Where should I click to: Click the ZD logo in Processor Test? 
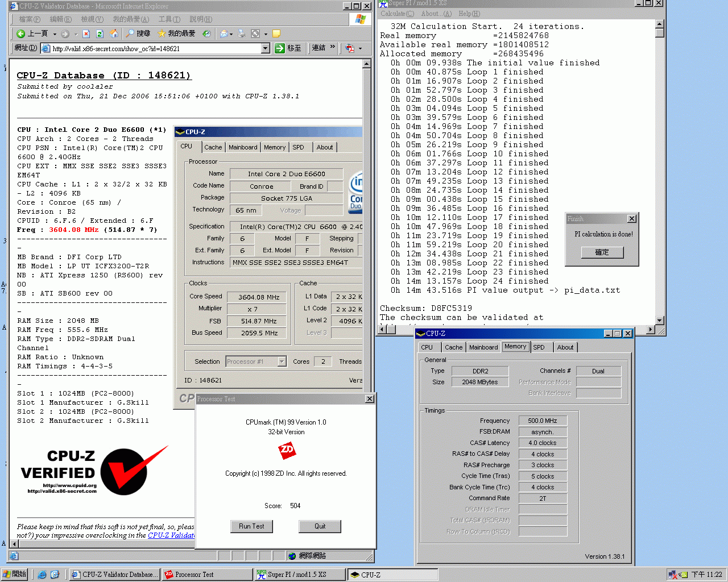pyautogui.click(x=287, y=451)
